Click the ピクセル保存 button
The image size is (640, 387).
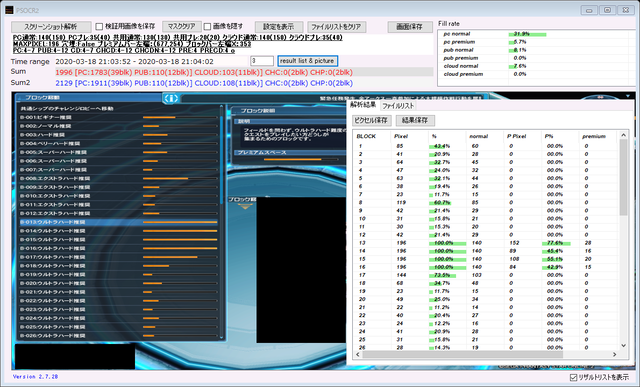(x=371, y=120)
